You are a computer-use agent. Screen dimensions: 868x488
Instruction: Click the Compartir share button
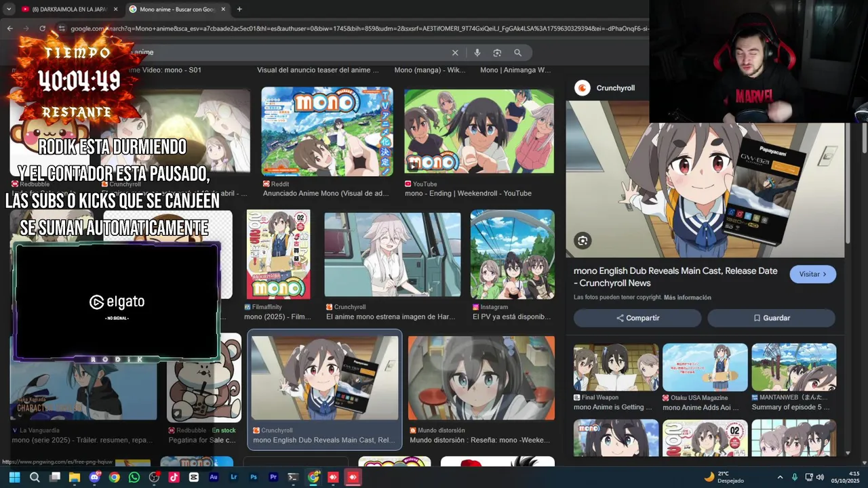pyautogui.click(x=637, y=318)
